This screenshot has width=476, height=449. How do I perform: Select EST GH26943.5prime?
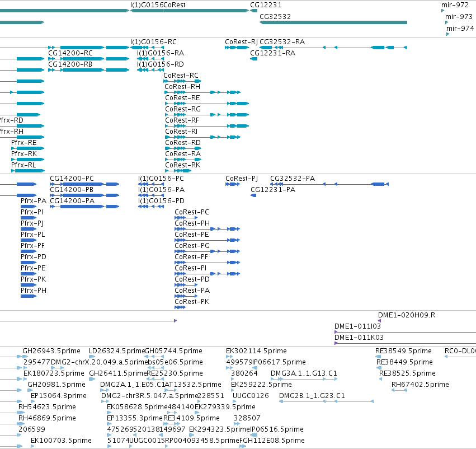51,351
